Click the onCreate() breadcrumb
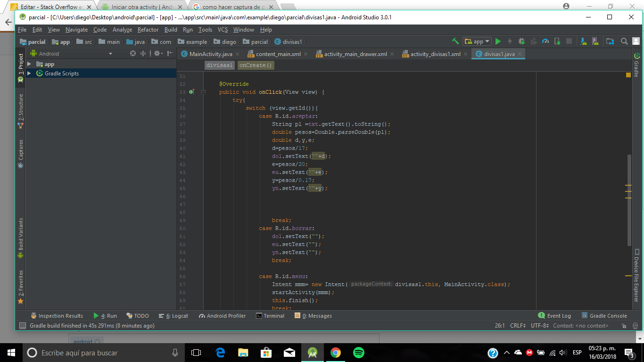This screenshot has width=644, height=362. point(256,65)
